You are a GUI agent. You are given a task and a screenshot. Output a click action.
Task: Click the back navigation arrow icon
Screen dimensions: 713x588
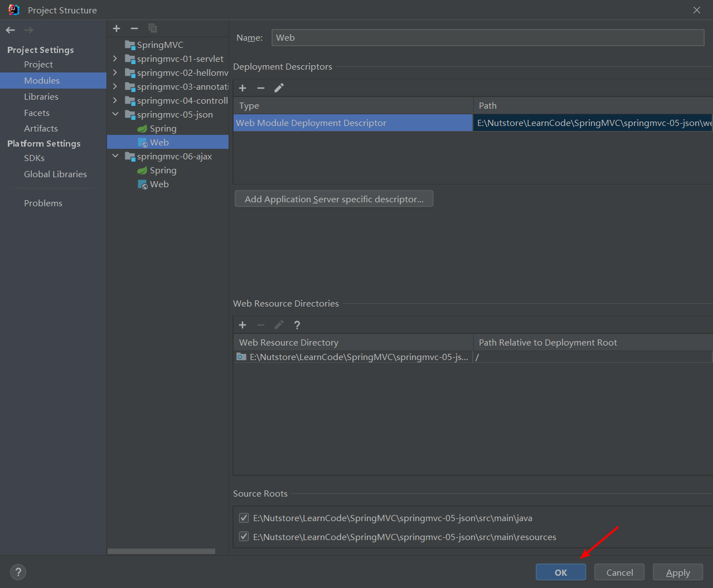11,30
